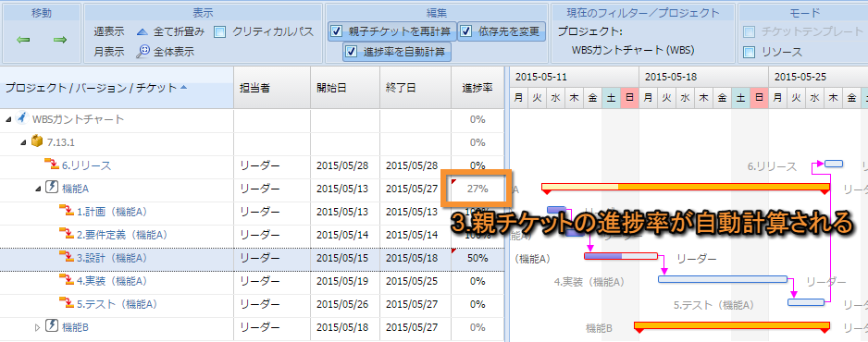Click the 2015-05-11 week header
868x342 pixels.
[574, 77]
